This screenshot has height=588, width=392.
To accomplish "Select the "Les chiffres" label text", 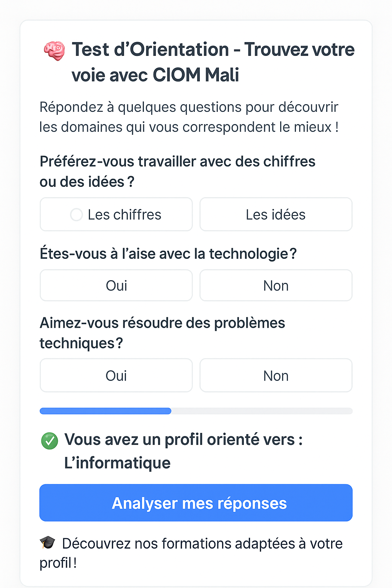I will click(x=124, y=215).
